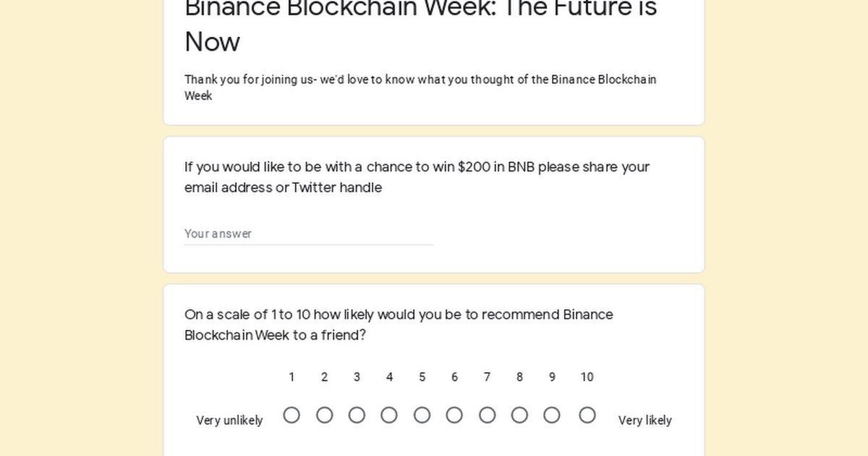This screenshot has height=456, width=868.
Task: Choose radio option 3 on the scale
Action: [357, 415]
